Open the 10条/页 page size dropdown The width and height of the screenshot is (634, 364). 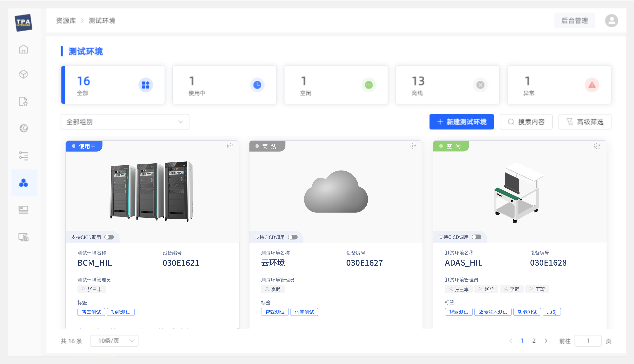click(114, 340)
